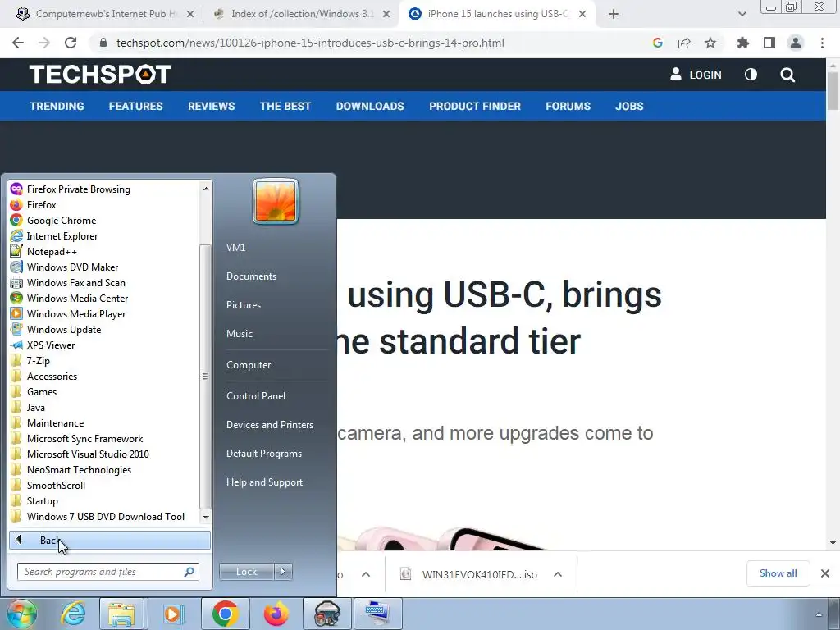Click the Start menu programs list scrollbar
This screenshot has width=840, height=630.
point(205,376)
